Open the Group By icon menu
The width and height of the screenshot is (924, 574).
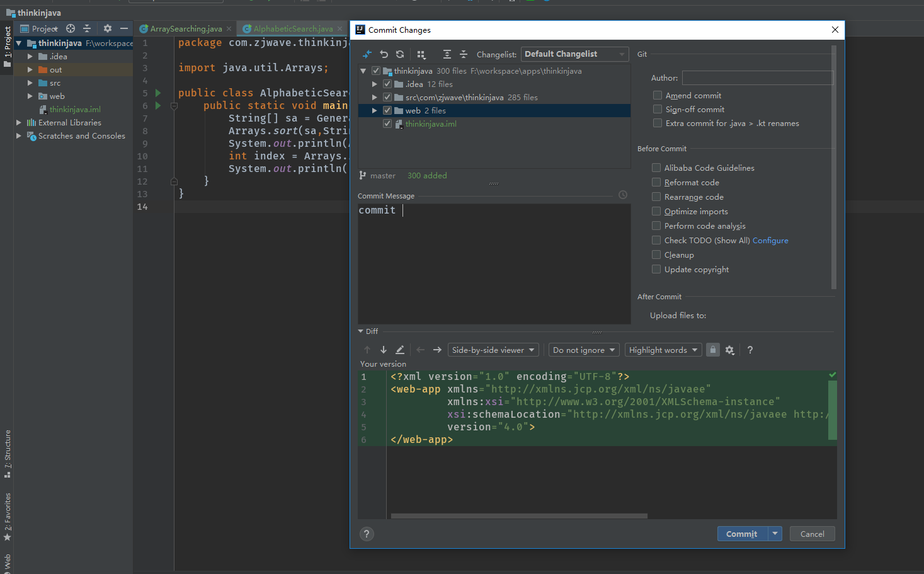click(x=421, y=54)
